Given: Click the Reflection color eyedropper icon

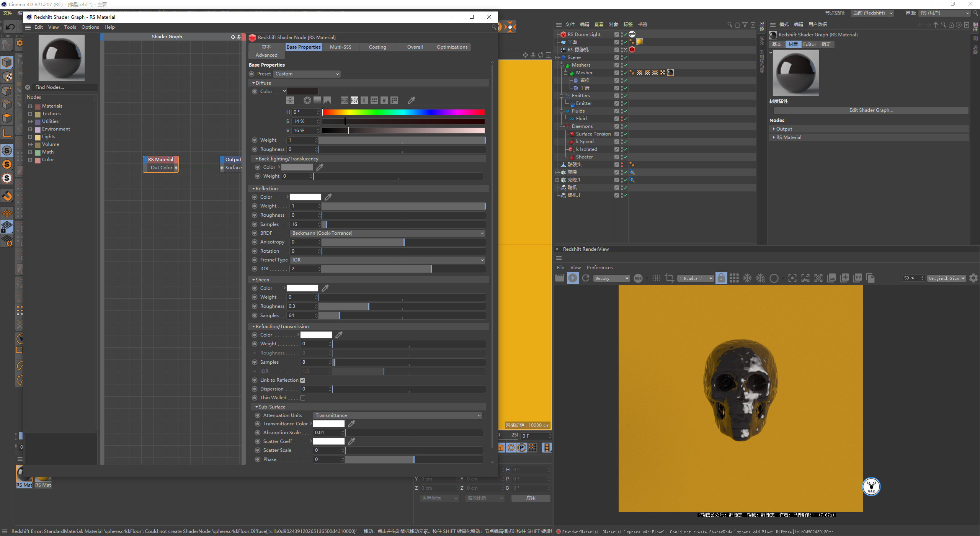Looking at the screenshot, I should (328, 197).
